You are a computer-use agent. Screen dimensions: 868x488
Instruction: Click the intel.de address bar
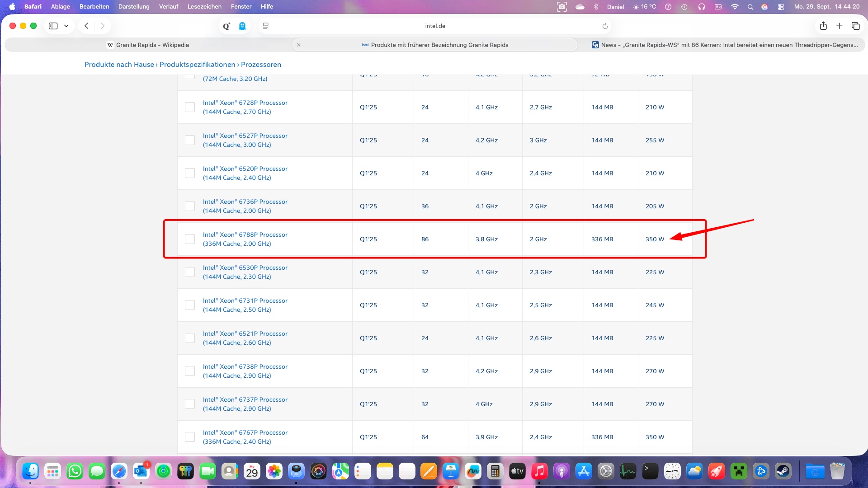click(x=435, y=26)
